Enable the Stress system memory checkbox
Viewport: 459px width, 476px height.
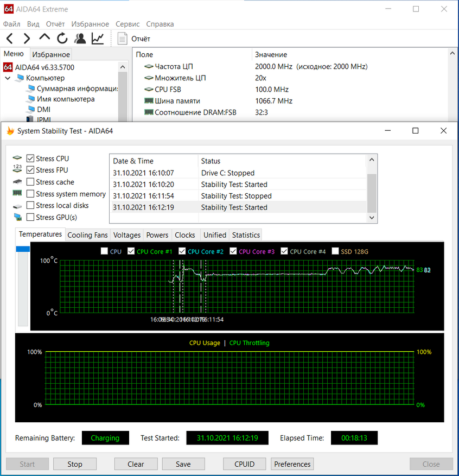click(30, 193)
